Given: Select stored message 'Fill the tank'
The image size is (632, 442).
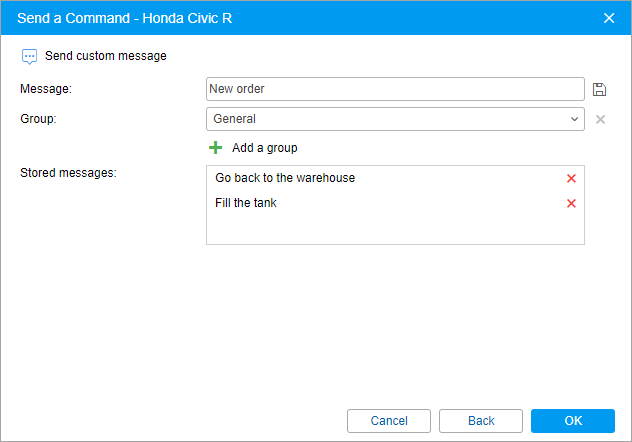Looking at the screenshot, I should pyautogui.click(x=245, y=203).
